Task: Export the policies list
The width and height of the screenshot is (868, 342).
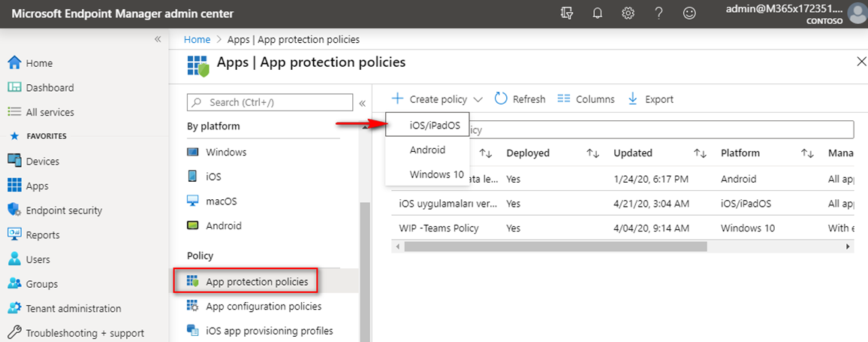Action: point(650,99)
